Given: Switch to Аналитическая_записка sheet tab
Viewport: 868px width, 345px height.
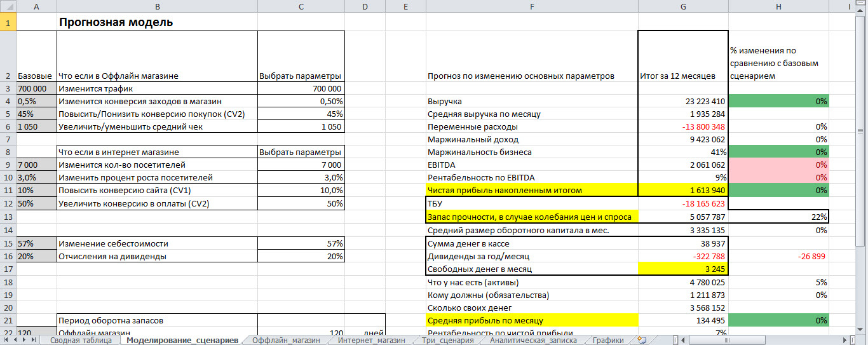Looking at the screenshot, I should point(532,340).
